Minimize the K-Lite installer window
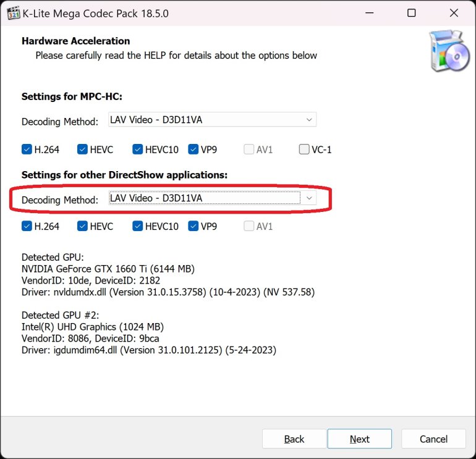The width and height of the screenshot is (476, 459). pyautogui.click(x=370, y=13)
